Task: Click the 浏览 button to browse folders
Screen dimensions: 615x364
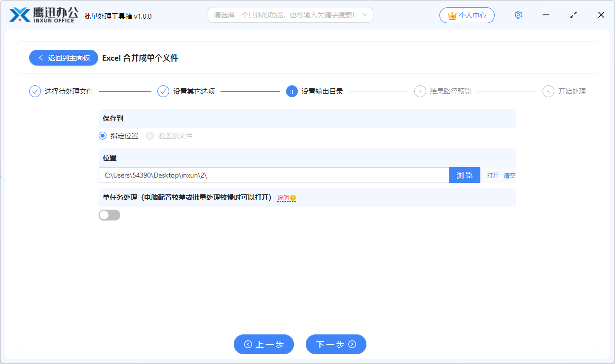Action: click(x=464, y=175)
